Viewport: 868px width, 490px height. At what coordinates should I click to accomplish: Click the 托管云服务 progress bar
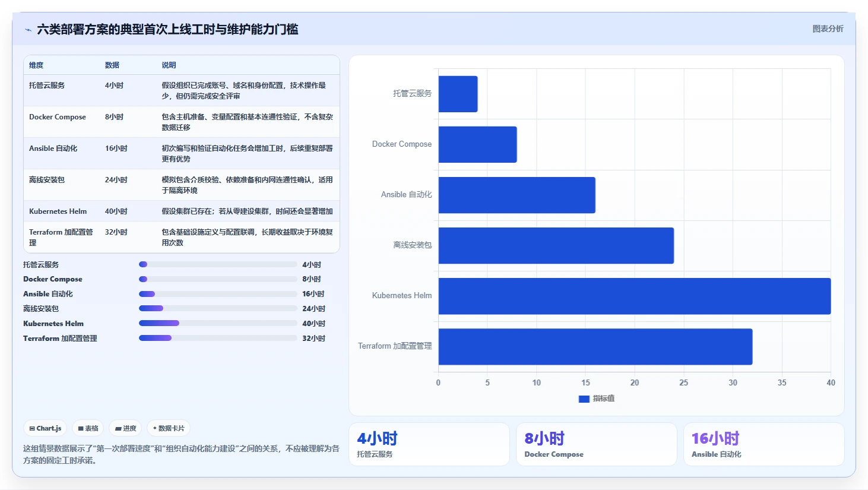coord(218,264)
